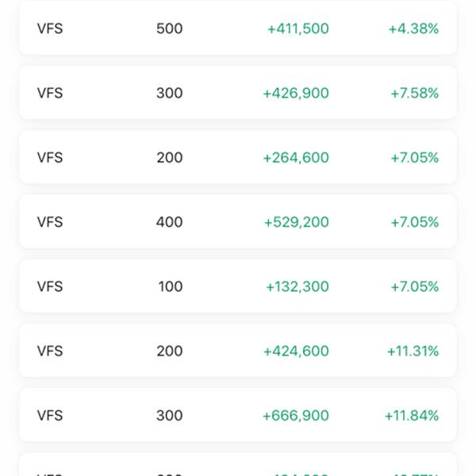Open the VFS row with 500 shares
The image size is (476, 476).
[x=238, y=28]
